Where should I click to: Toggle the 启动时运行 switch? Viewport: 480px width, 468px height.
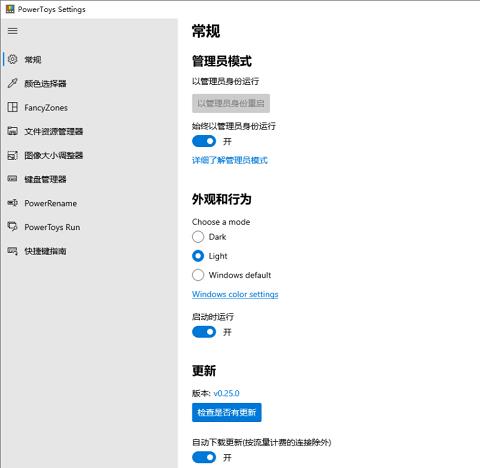[204, 332]
